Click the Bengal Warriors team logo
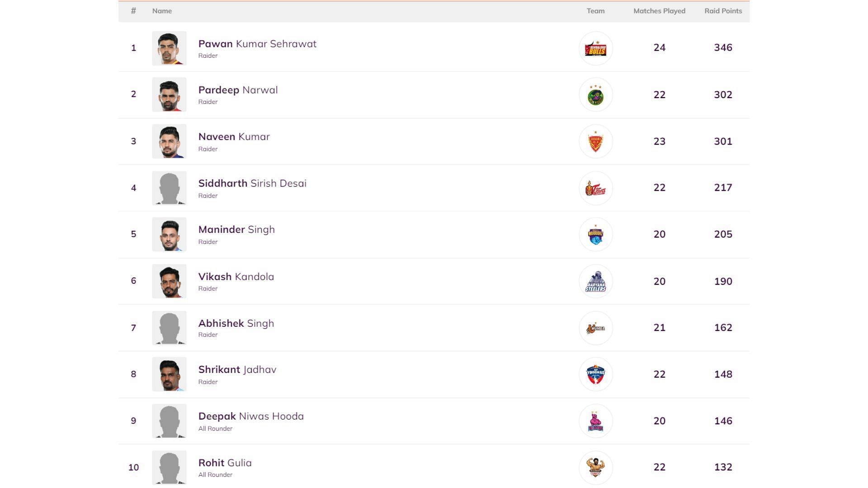868x488 pixels. pyautogui.click(x=595, y=235)
